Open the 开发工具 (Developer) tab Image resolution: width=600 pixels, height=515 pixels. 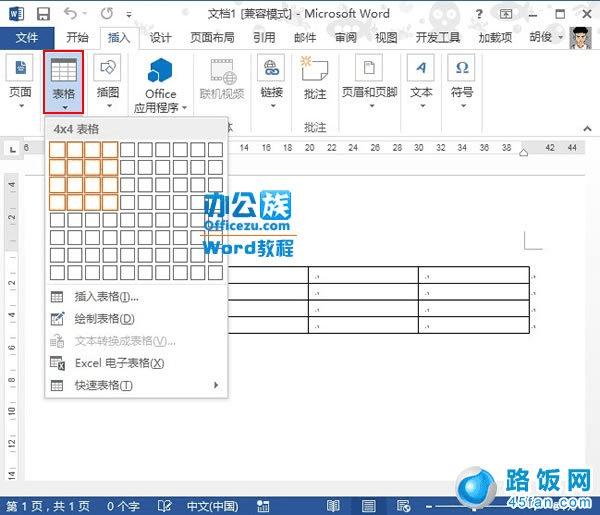tap(438, 37)
